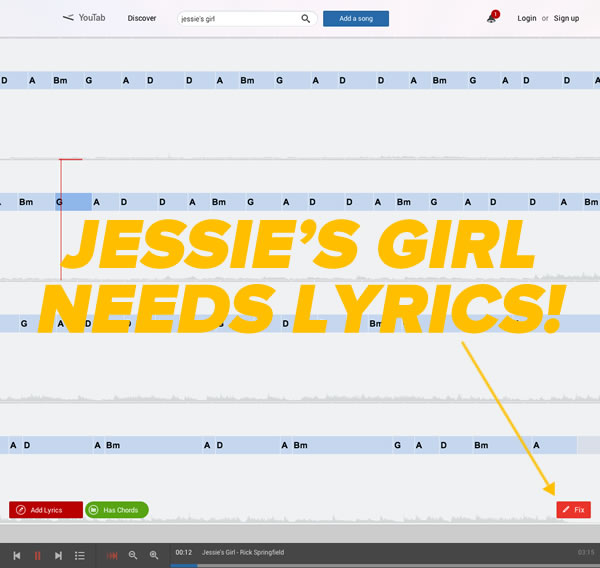Open the Login link
The height and width of the screenshot is (568, 600).
(x=526, y=18)
